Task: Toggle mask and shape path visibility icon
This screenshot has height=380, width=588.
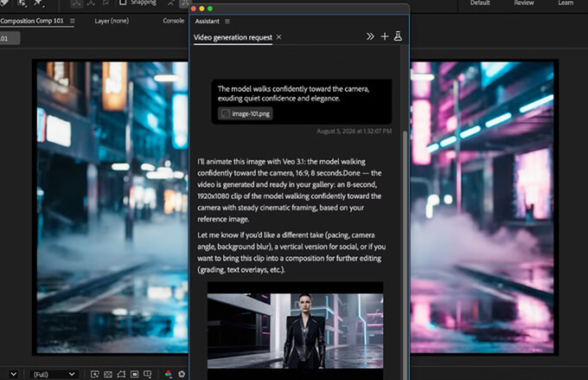Action: coord(121,374)
